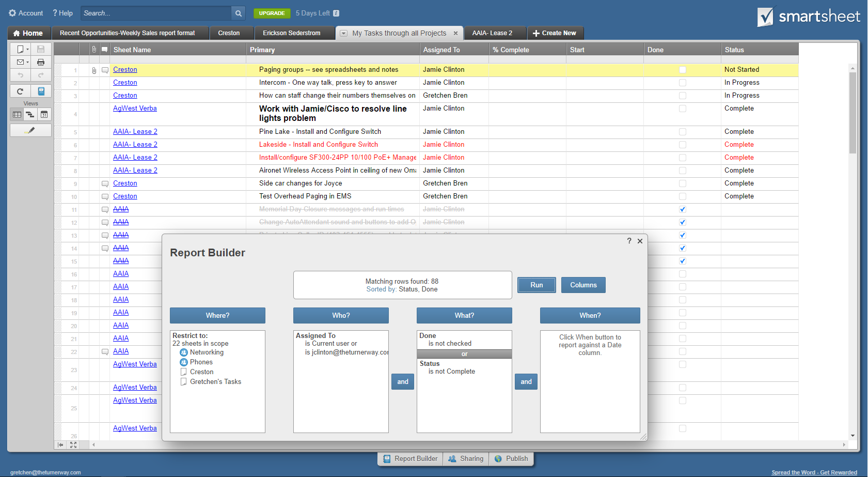The height and width of the screenshot is (477, 868).
Task: Click the undo arrow icon
Action: [x=21, y=75]
